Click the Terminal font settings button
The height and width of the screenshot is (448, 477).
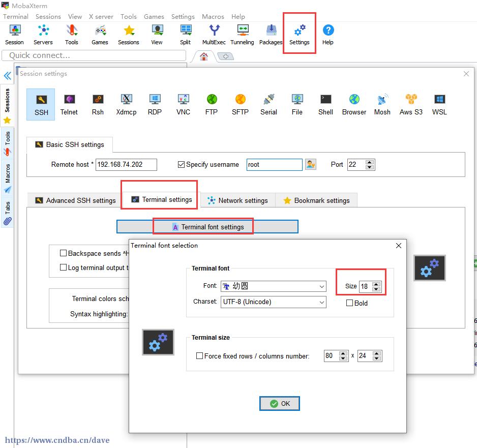(x=207, y=227)
